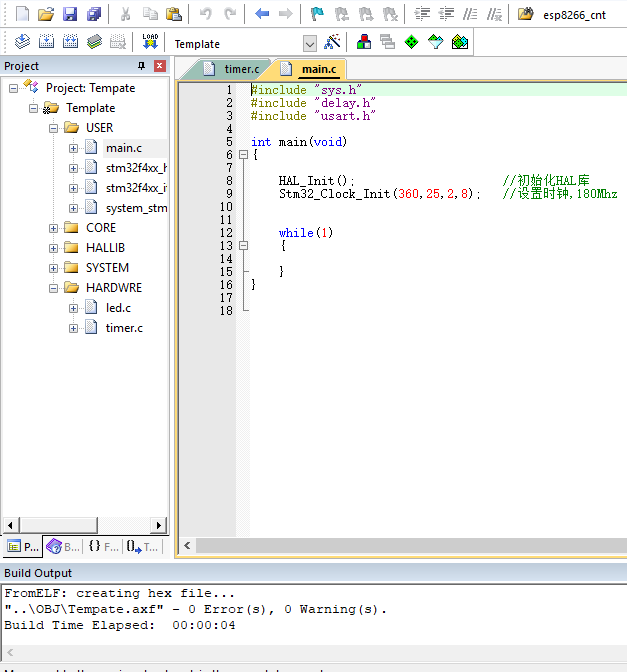Navigate forwards with the right arrow

285,14
